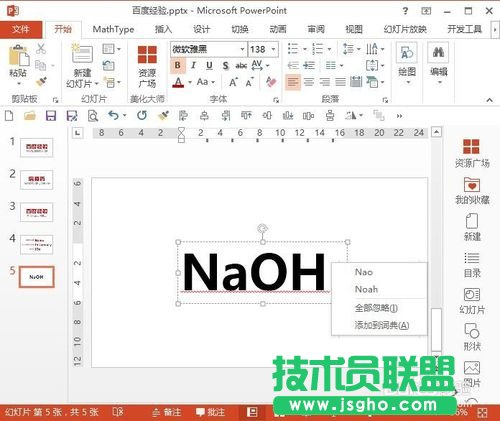This screenshot has height=421, width=500.
Task: Select 添加到词典 in context menu
Action: pyautogui.click(x=379, y=325)
